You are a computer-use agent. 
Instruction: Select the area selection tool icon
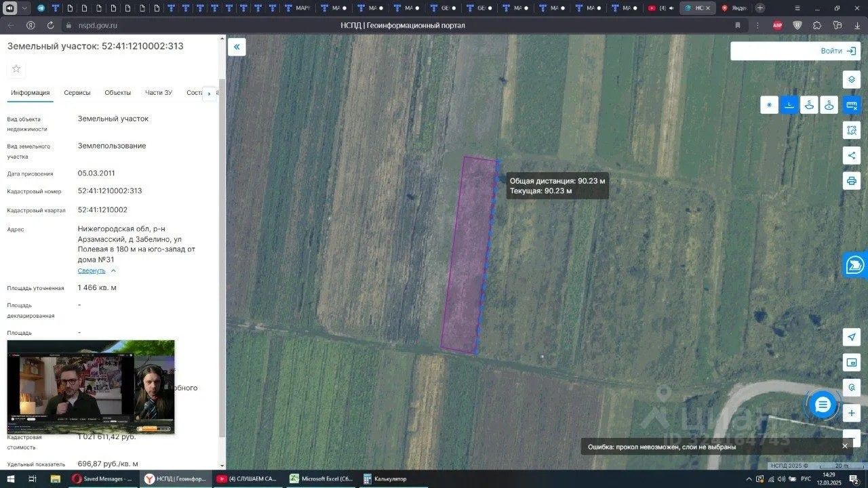[852, 130]
